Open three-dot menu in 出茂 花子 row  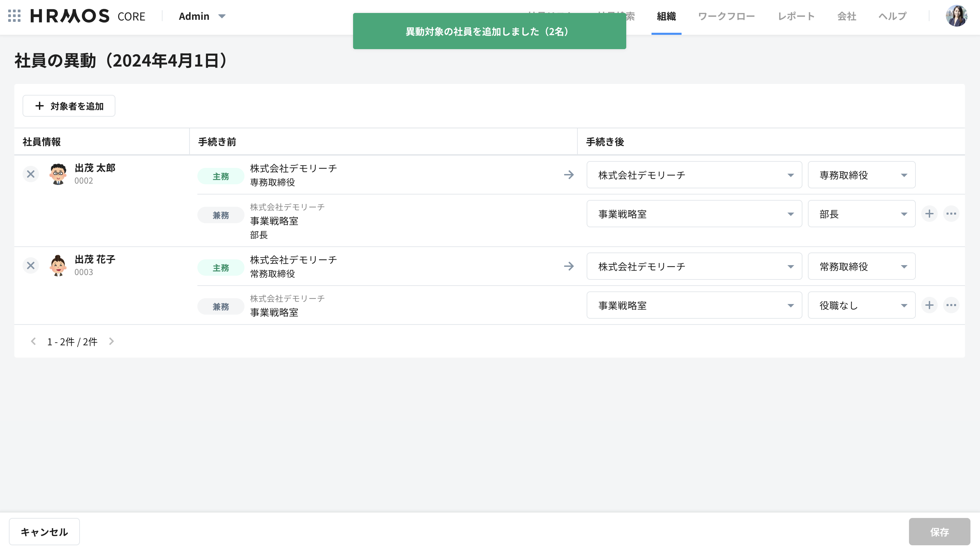951,305
